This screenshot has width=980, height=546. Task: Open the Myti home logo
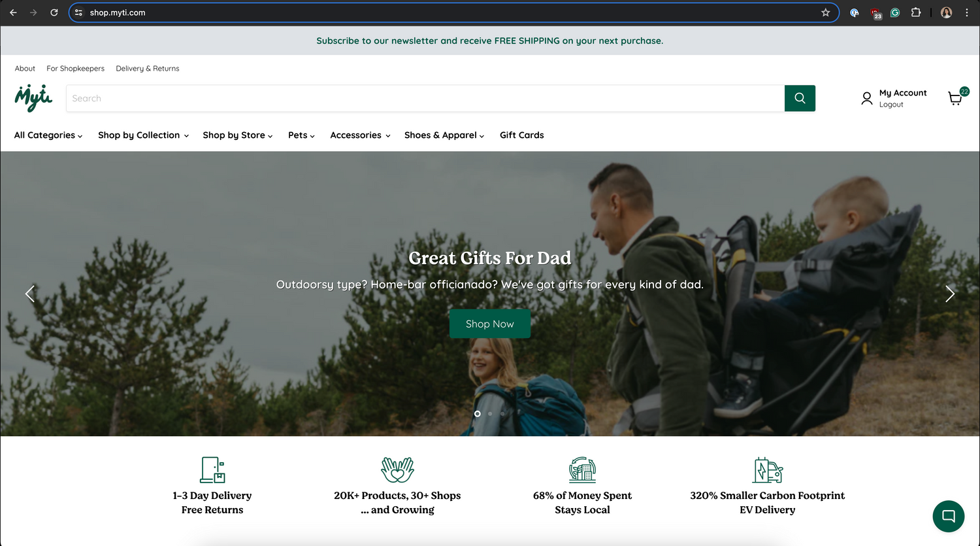coord(33,97)
